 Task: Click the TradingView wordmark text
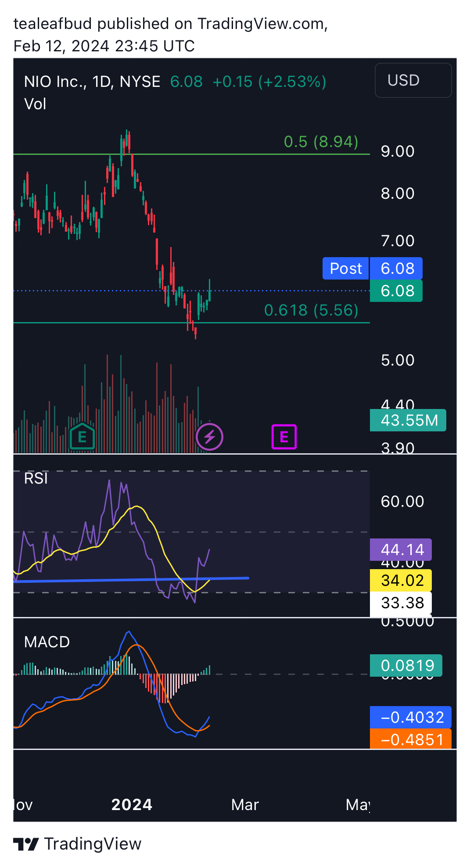click(93, 844)
